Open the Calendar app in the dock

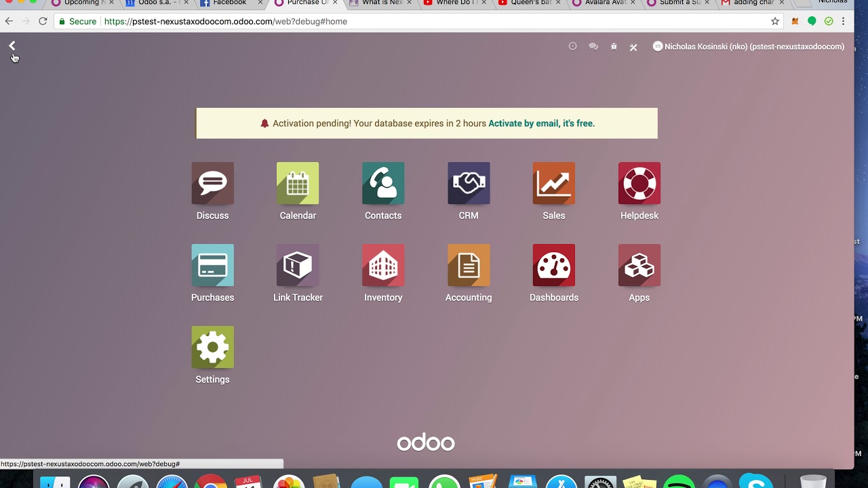(x=248, y=481)
